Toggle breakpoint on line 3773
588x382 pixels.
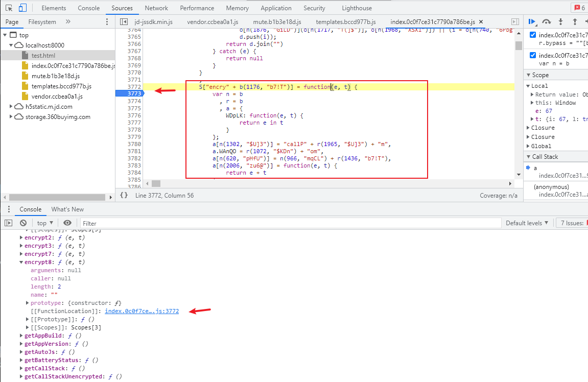tap(128, 93)
